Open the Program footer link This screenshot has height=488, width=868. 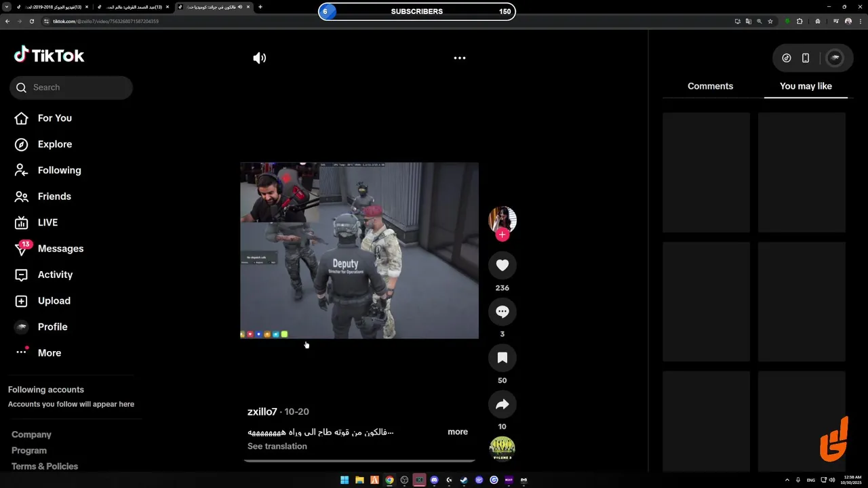29,450
